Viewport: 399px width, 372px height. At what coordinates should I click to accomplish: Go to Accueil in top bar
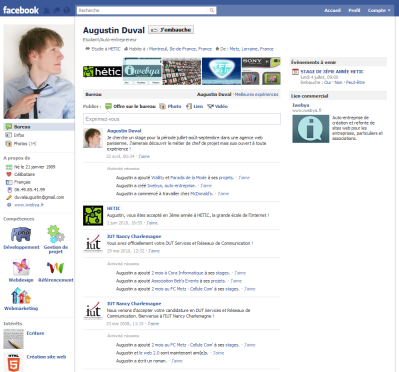(x=332, y=10)
